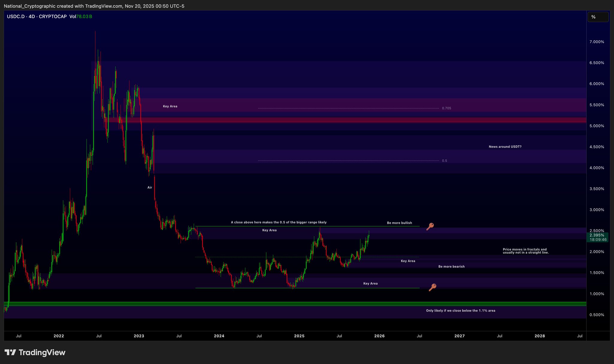
Task: Click the 0.5 fib level label
Action: (x=444, y=161)
